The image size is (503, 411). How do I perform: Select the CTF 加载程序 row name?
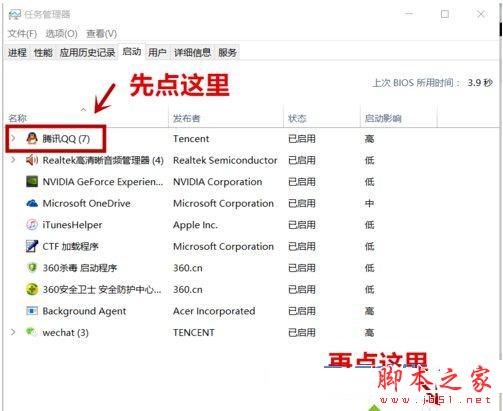pos(70,247)
